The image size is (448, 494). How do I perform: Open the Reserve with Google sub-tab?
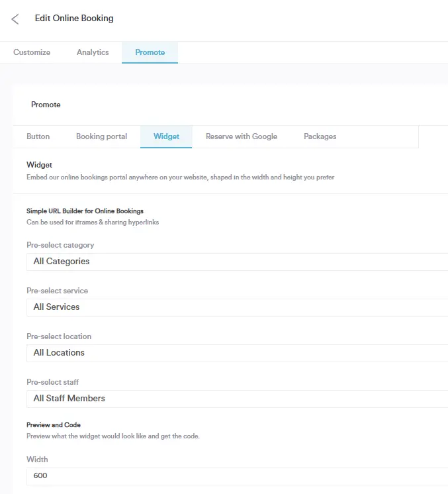click(x=241, y=136)
